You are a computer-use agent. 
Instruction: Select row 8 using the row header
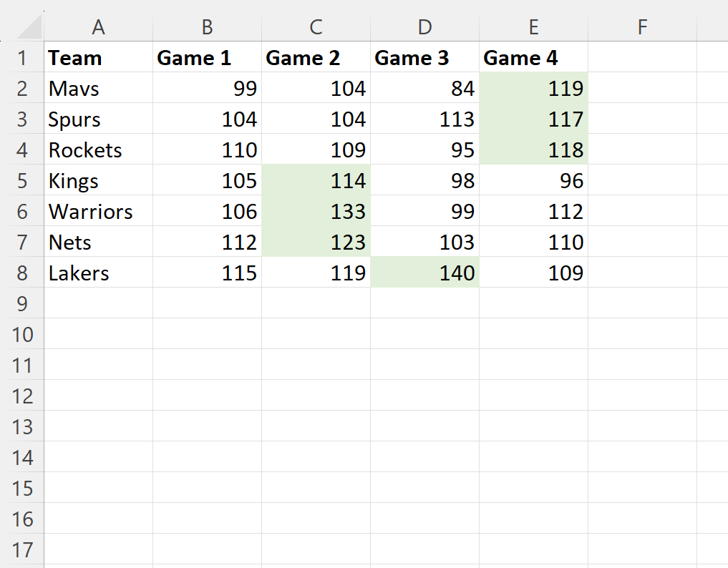click(23, 273)
